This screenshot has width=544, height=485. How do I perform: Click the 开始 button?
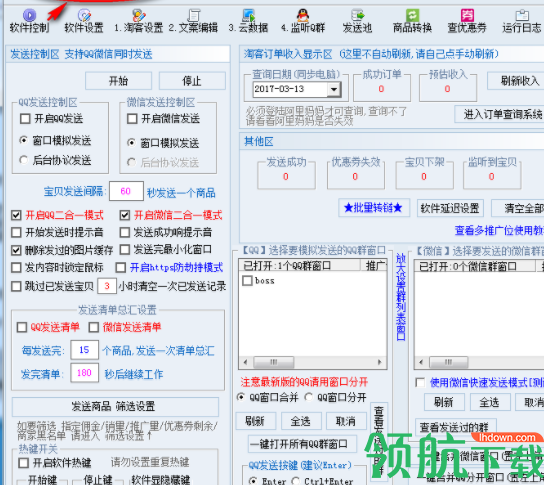coord(118,81)
